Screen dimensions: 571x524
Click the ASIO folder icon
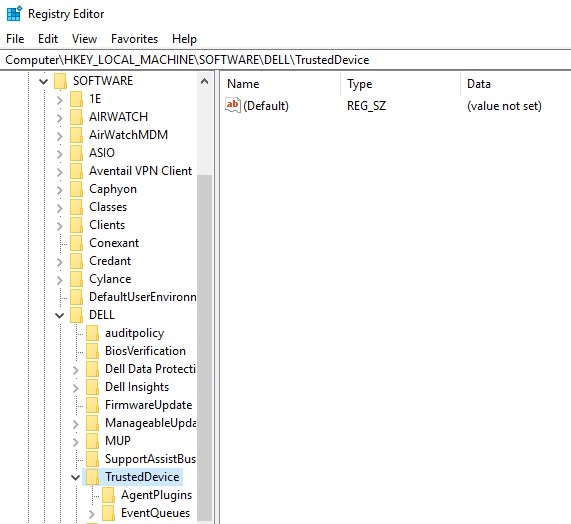click(x=76, y=153)
